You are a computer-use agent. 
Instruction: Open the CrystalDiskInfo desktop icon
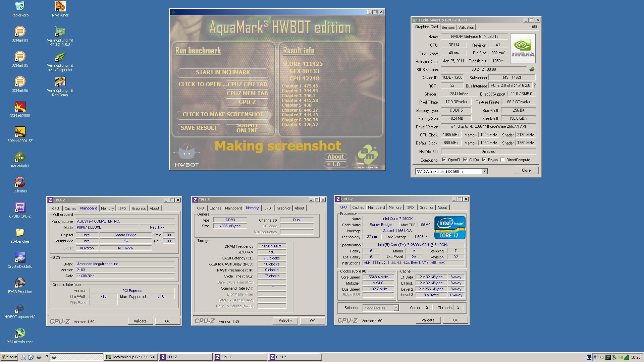(20, 257)
